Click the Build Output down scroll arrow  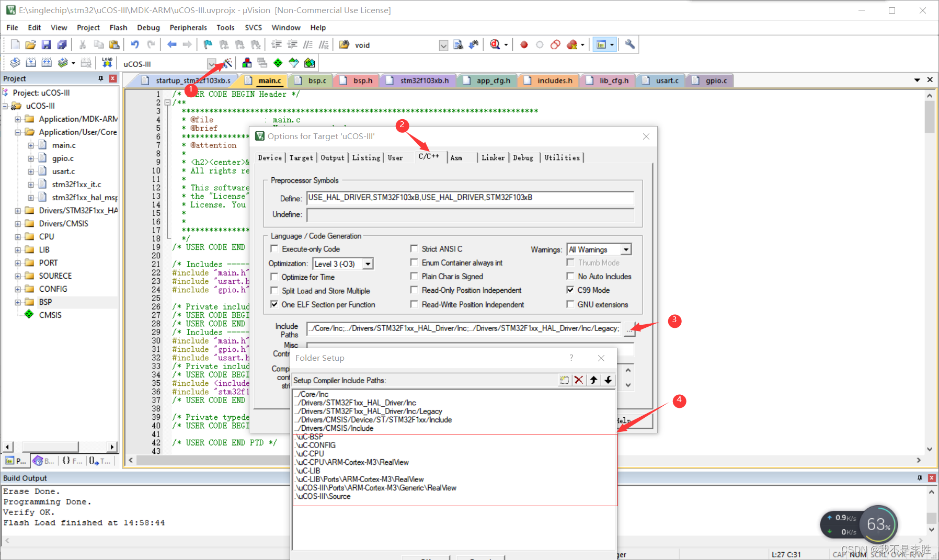931,530
